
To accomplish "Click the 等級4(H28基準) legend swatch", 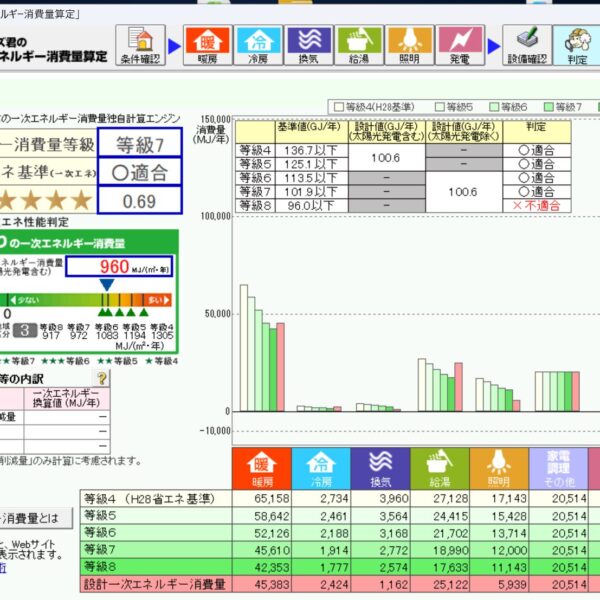I will (x=339, y=107).
